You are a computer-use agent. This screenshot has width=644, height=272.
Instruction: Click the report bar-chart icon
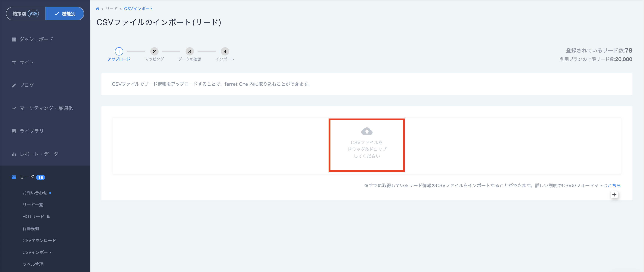(14, 154)
